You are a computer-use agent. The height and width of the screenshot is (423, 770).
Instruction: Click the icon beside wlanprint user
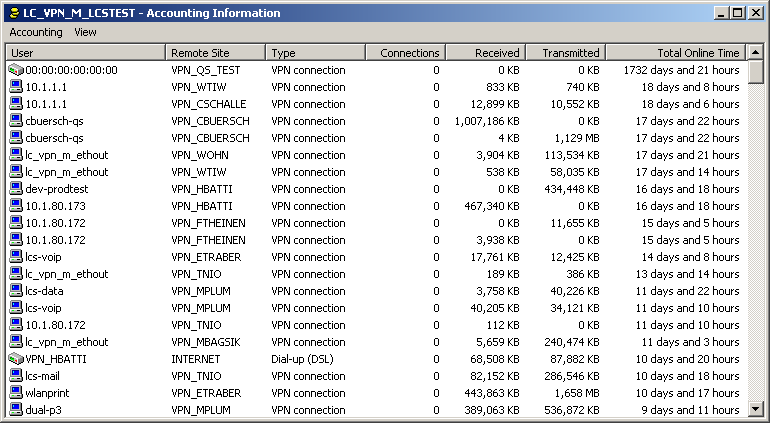[15, 393]
